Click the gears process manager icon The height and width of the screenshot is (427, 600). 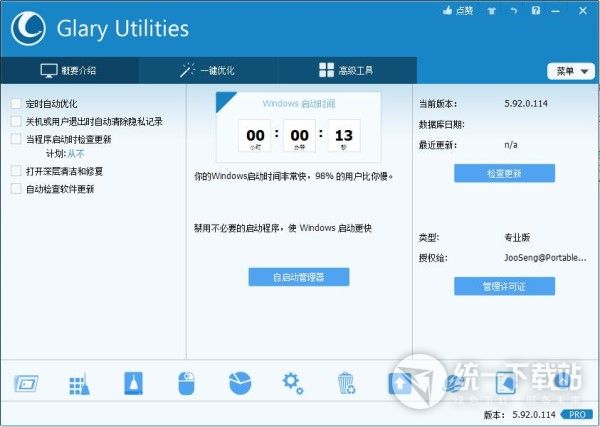pos(292,382)
